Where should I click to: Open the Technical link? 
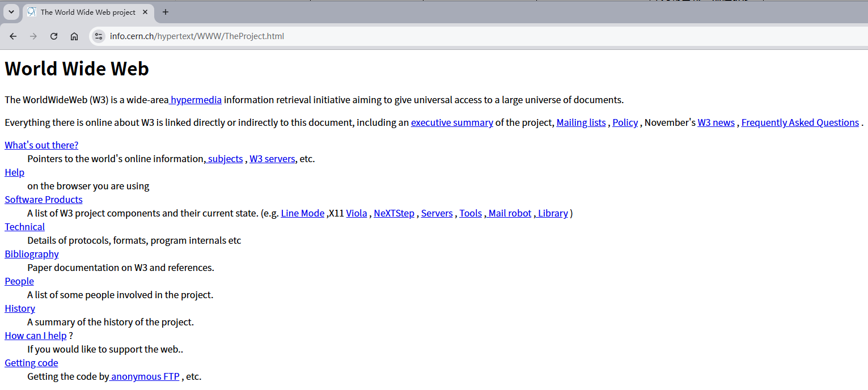tap(24, 227)
